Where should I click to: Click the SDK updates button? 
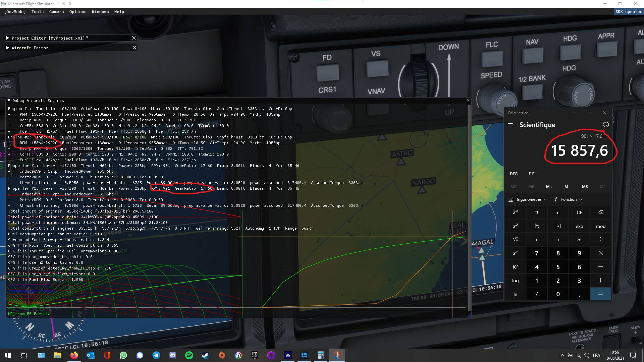click(x=628, y=12)
